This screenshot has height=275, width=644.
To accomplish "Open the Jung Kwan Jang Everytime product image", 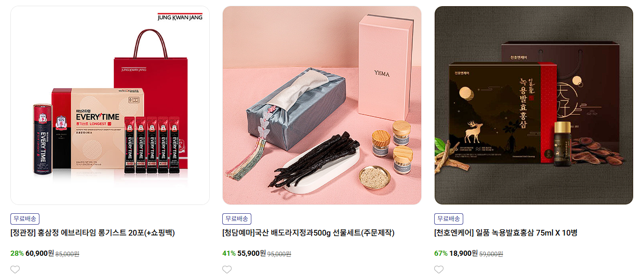I will pyautogui.click(x=110, y=105).
